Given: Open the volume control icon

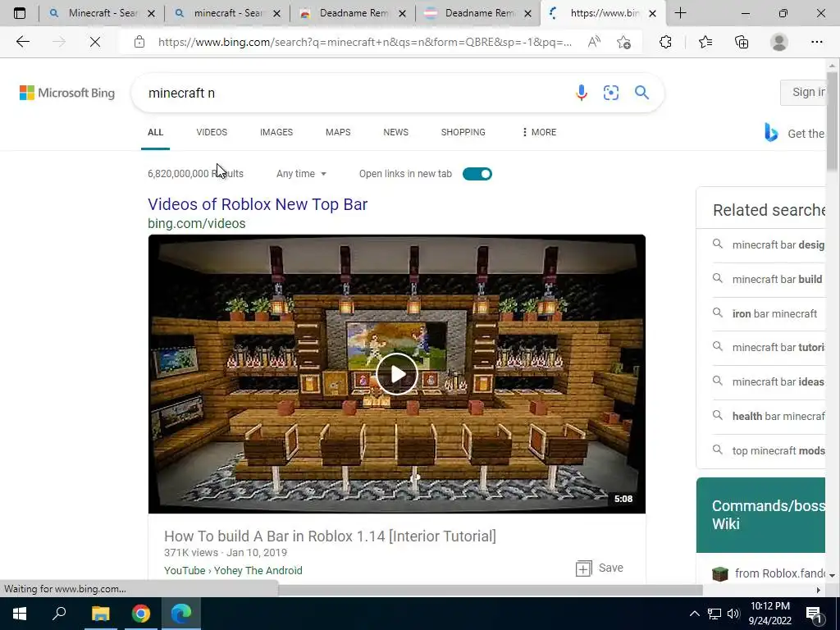Looking at the screenshot, I should click(733, 614).
